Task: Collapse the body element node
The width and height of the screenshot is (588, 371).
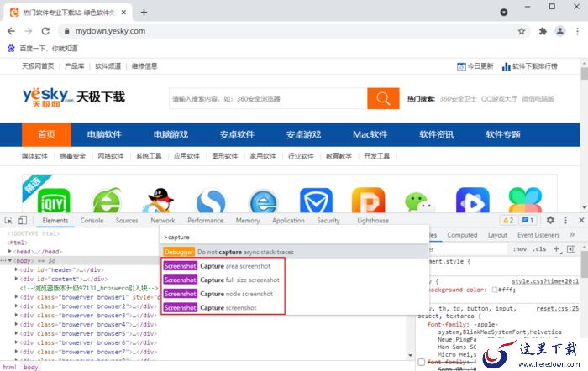Action: coord(10,260)
